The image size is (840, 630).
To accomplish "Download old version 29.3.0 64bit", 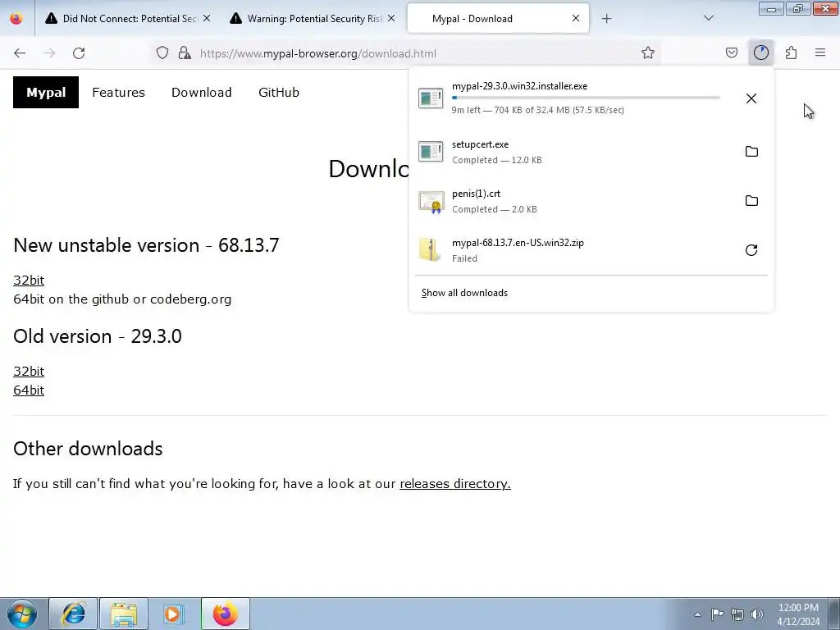I will [x=29, y=390].
